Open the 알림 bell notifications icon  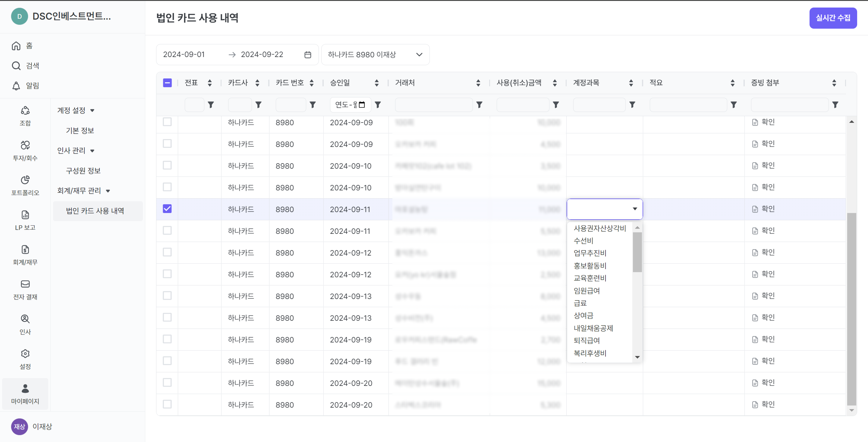[16, 86]
